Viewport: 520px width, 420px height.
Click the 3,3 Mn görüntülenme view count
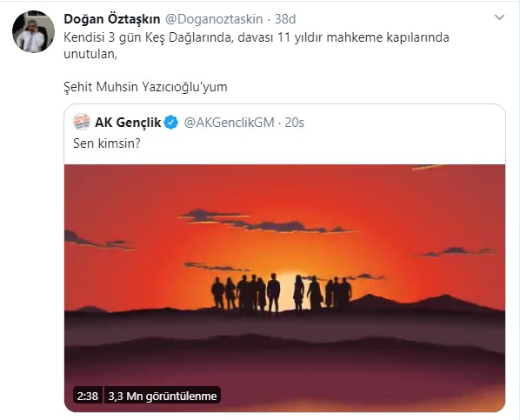point(162,396)
